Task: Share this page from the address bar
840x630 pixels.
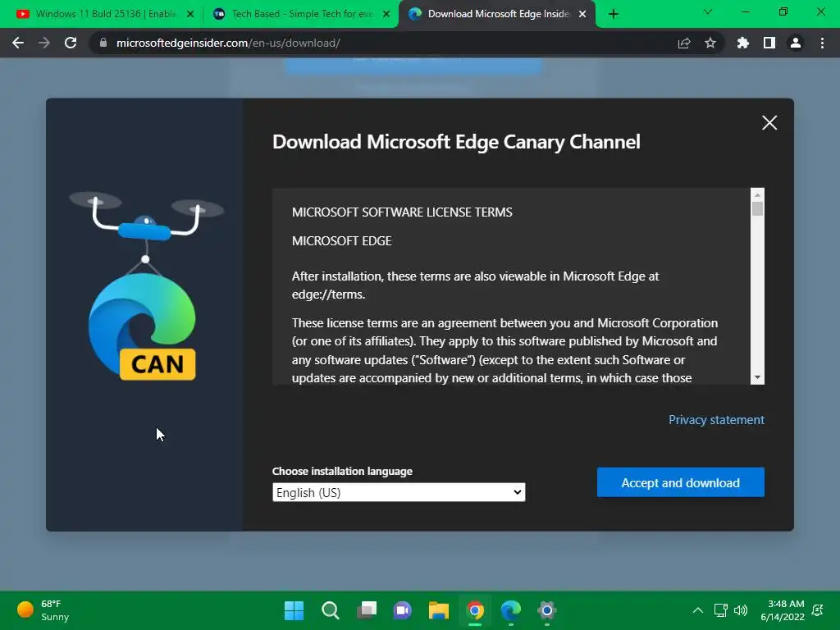Action: pyautogui.click(x=684, y=43)
